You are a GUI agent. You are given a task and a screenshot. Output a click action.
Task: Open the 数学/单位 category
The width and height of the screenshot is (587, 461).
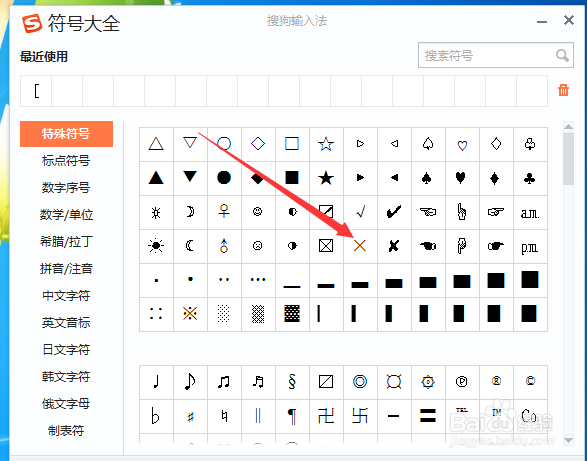tap(66, 215)
